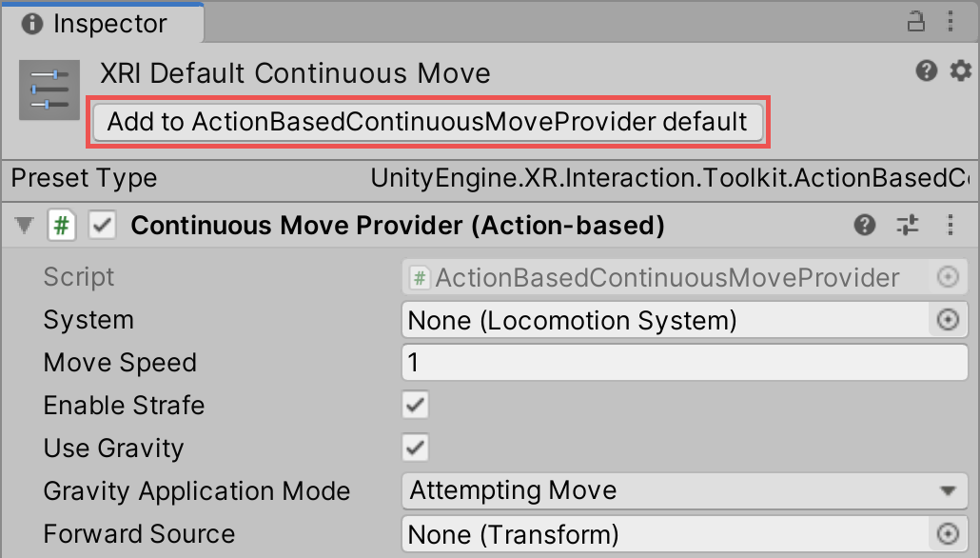Click the lock icon to lock the Inspector
Image resolution: width=980 pixels, height=558 pixels.
tap(916, 21)
